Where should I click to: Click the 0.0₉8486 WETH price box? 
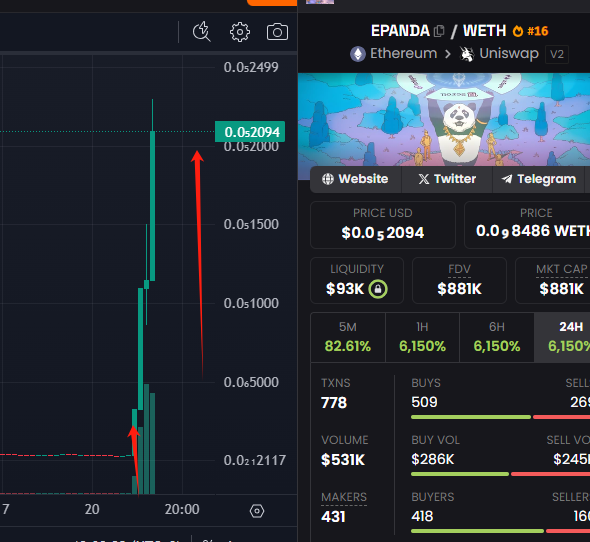point(527,225)
